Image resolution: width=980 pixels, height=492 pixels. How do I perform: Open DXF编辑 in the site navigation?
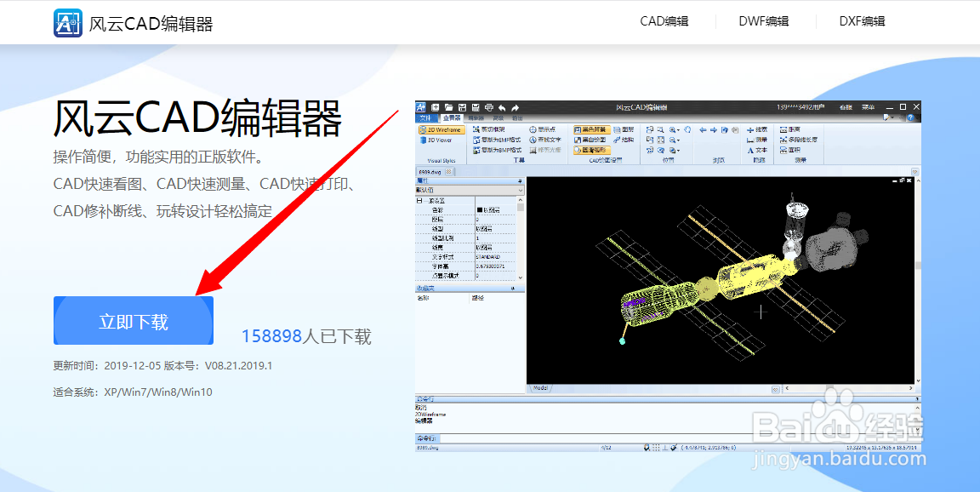click(862, 21)
